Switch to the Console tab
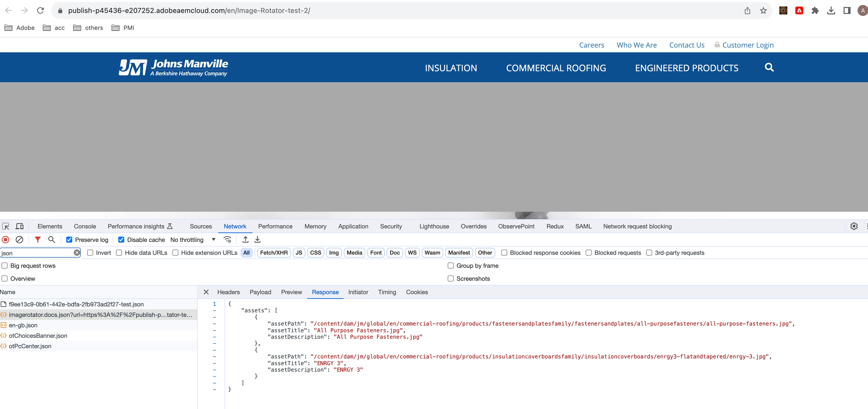868x409 pixels. pyautogui.click(x=85, y=226)
